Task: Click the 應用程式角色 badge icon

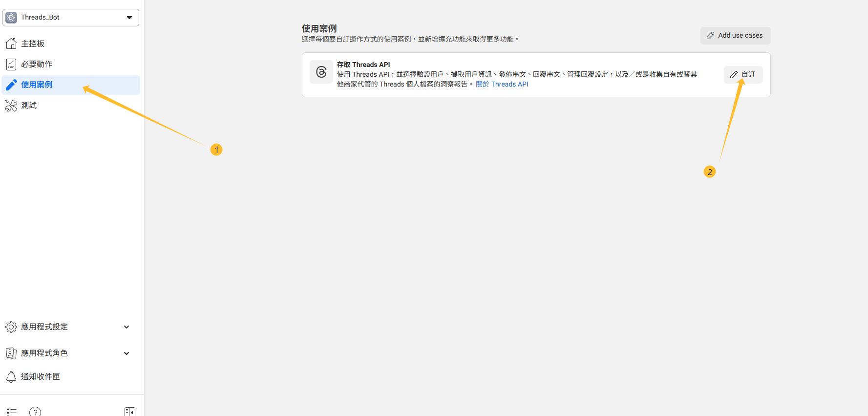Action: pos(11,353)
